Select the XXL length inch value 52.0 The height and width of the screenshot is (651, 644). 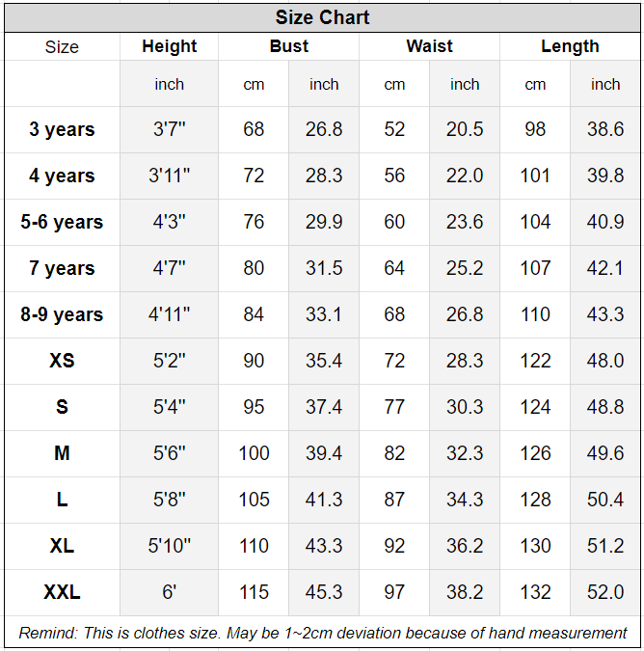point(605,592)
